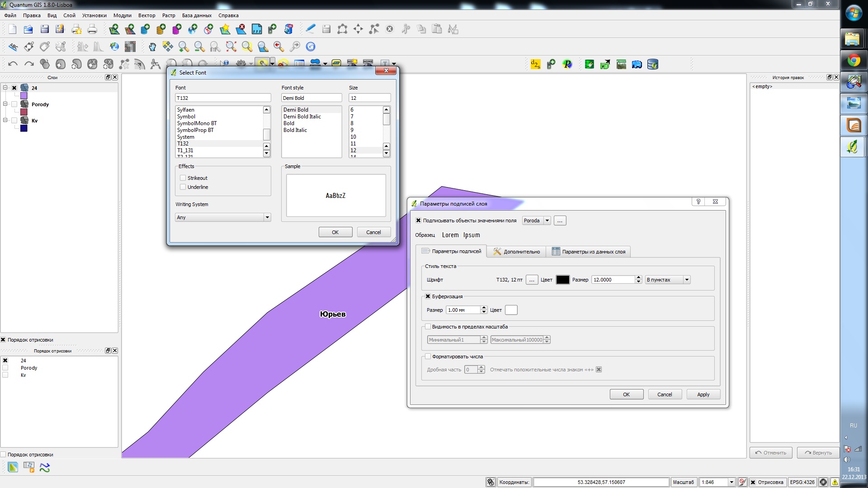Enable visibility of the Porody layer
Viewport: 868px width, 488px height.
14,104
